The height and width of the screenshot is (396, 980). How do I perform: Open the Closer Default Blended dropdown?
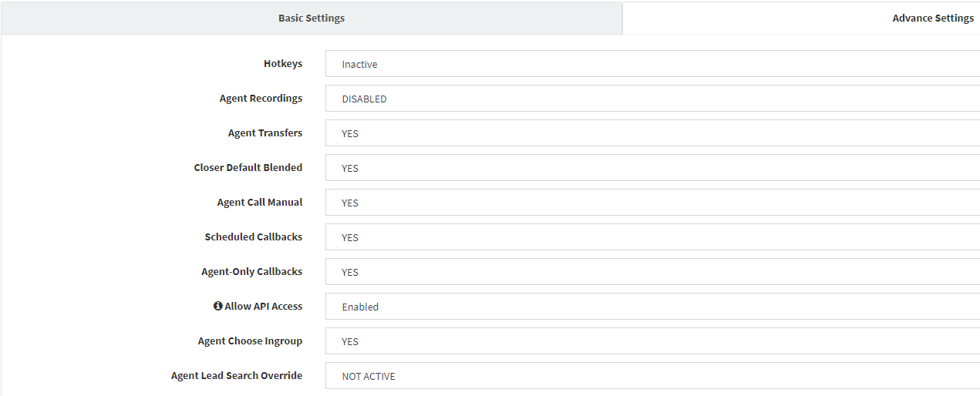[652, 168]
